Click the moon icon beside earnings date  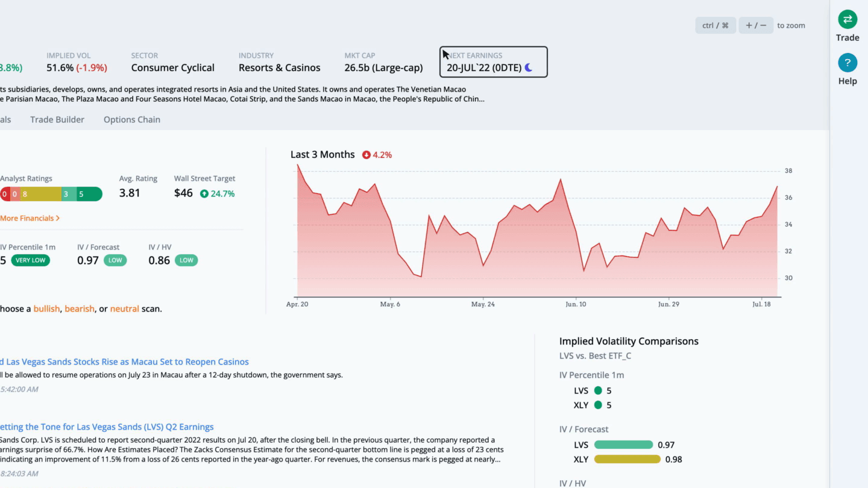(x=529, y=67)
